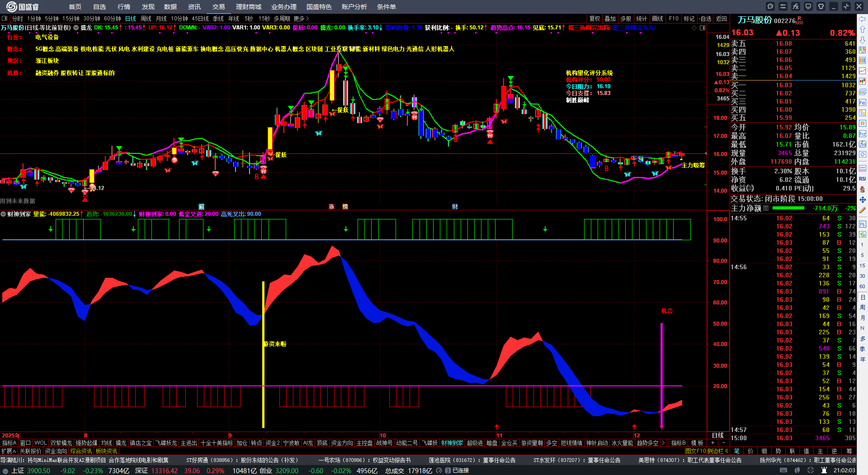This screenshot has width=868, height=475.
Task: Click the keyboard icon in status bar
Action: click(783, 470)
